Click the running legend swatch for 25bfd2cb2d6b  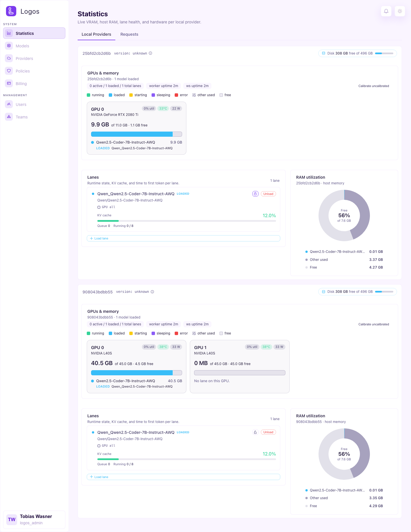[x=88, y=95]
